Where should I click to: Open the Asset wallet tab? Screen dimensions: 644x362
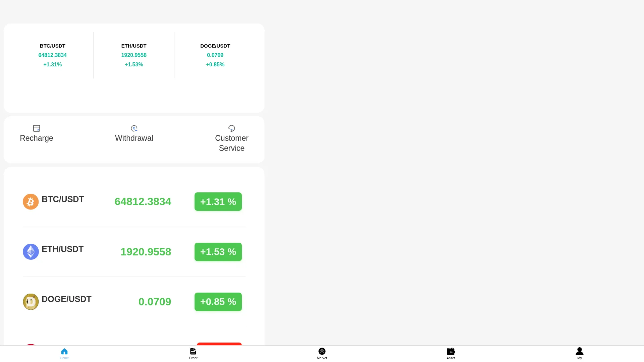(451, 354)
